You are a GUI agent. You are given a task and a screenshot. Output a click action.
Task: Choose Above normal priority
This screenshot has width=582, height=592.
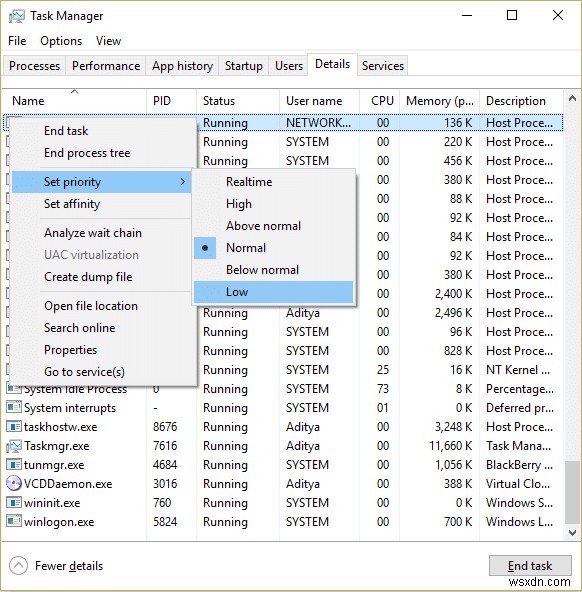point(274,226)
